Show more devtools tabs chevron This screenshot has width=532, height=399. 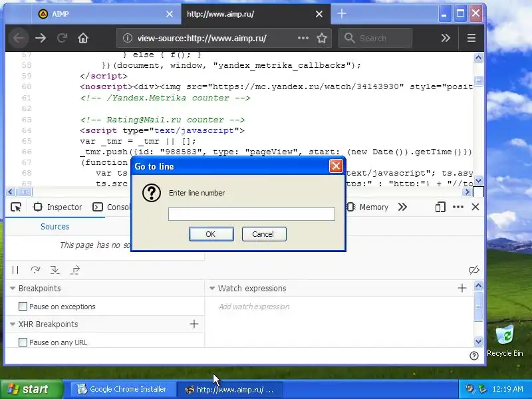point(402,207)
